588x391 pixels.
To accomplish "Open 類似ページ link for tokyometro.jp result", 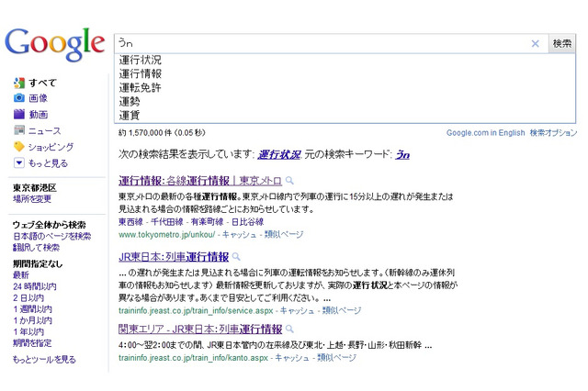I will [x=284, y=234].
